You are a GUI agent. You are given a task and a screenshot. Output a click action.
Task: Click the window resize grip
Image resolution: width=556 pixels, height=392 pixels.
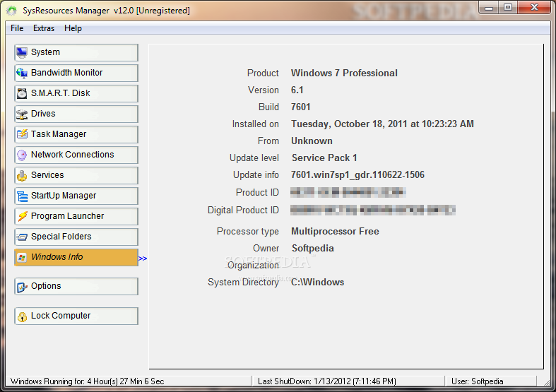point(546,382)
